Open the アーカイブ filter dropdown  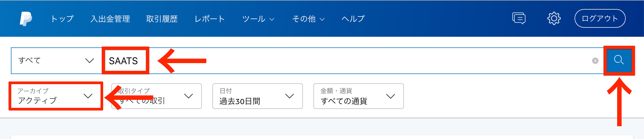[x=55, y=96]
